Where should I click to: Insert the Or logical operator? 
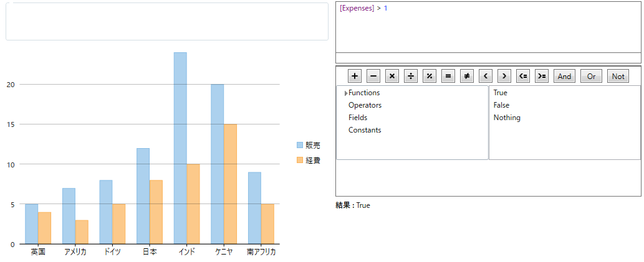[591, 77]
